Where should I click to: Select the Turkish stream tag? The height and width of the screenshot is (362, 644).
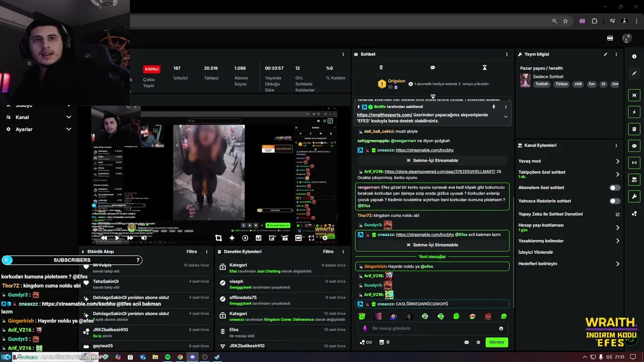coord(542,84)
